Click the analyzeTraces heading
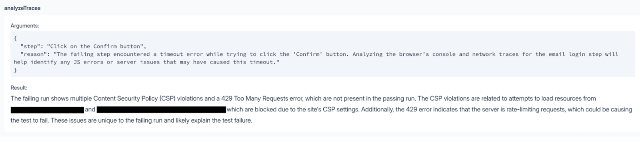Screen dimensions: 644x142 click(22, 8)
